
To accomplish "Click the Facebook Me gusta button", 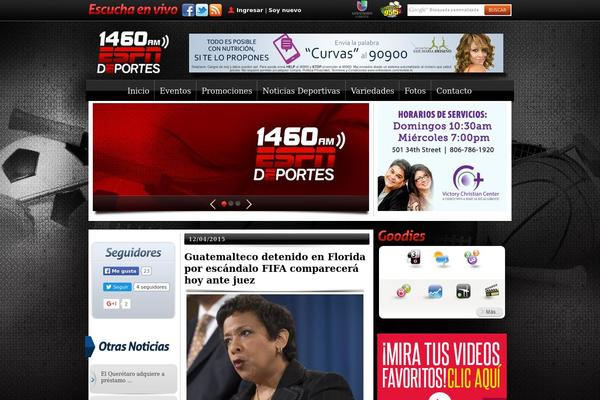I will coord(121,271).
